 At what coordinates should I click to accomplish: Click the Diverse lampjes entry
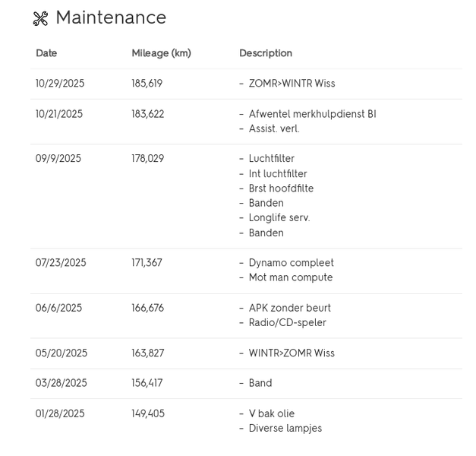[x=285, y=429]
